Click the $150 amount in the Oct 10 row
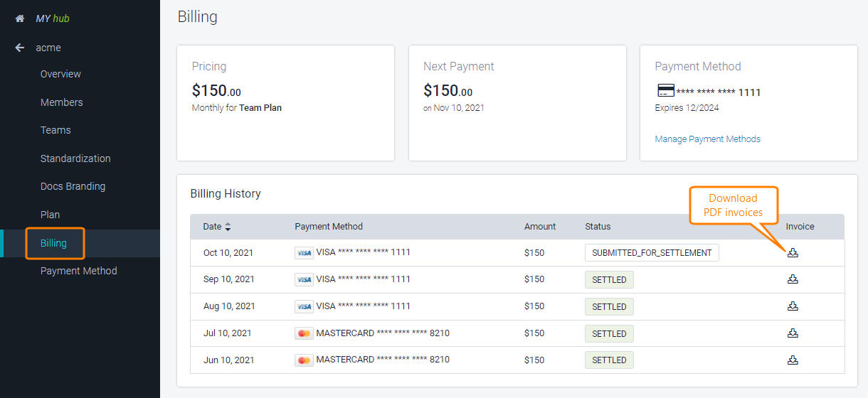 [x=534, y=253]
